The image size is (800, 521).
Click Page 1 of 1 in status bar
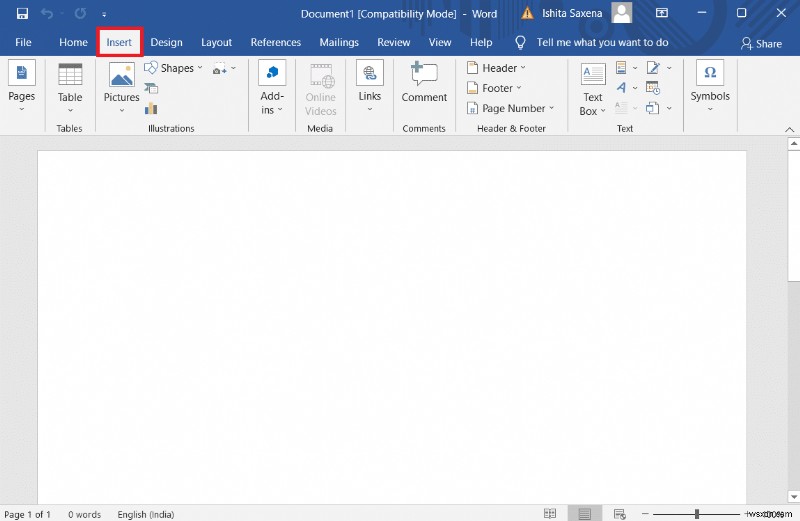pos(28,514)
